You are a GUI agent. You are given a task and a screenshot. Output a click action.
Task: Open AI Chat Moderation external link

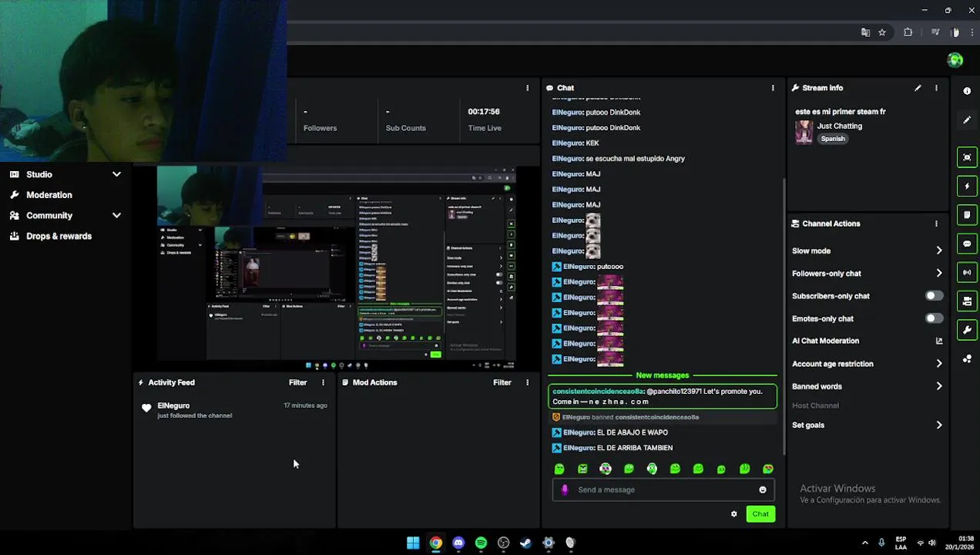point(938,341)
